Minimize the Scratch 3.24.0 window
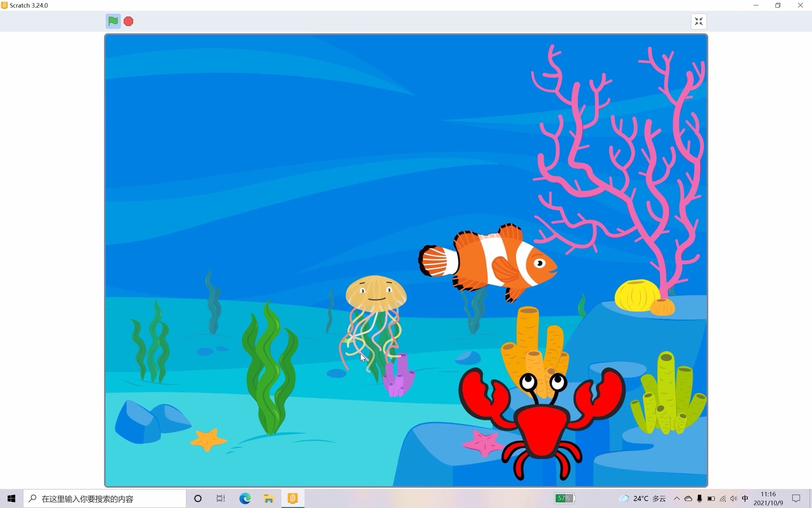Viewport: 812px width, 508px height. click(x=756, y=5)
